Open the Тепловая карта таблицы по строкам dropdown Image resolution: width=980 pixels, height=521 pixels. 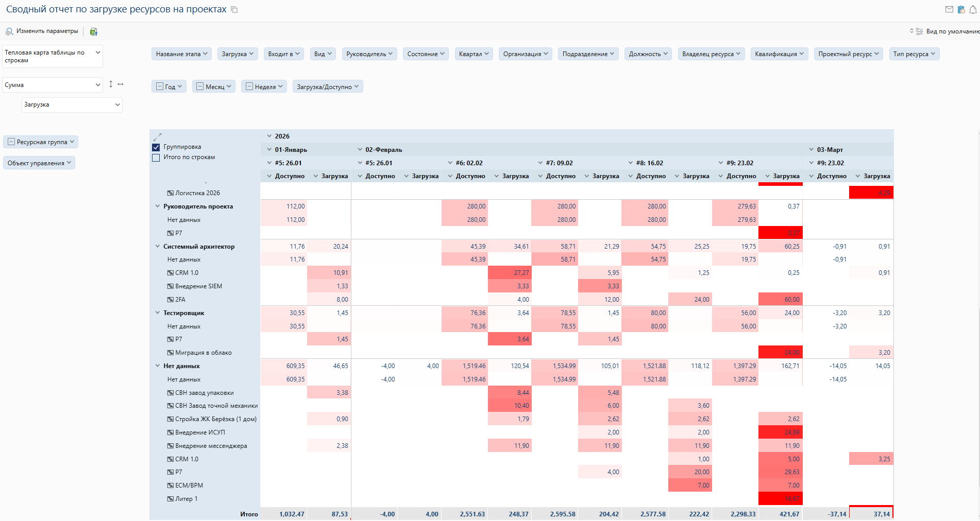click(x=53, y=56)
